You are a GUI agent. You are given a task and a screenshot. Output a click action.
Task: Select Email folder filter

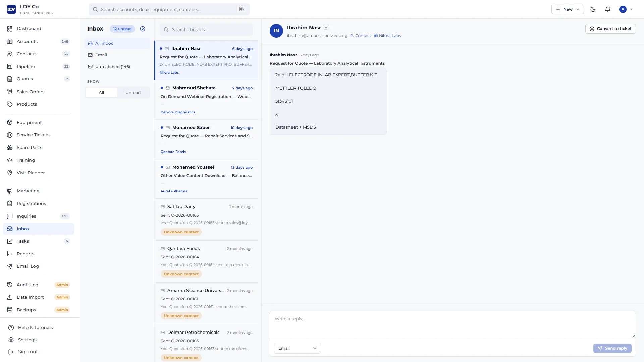(117, 55)
